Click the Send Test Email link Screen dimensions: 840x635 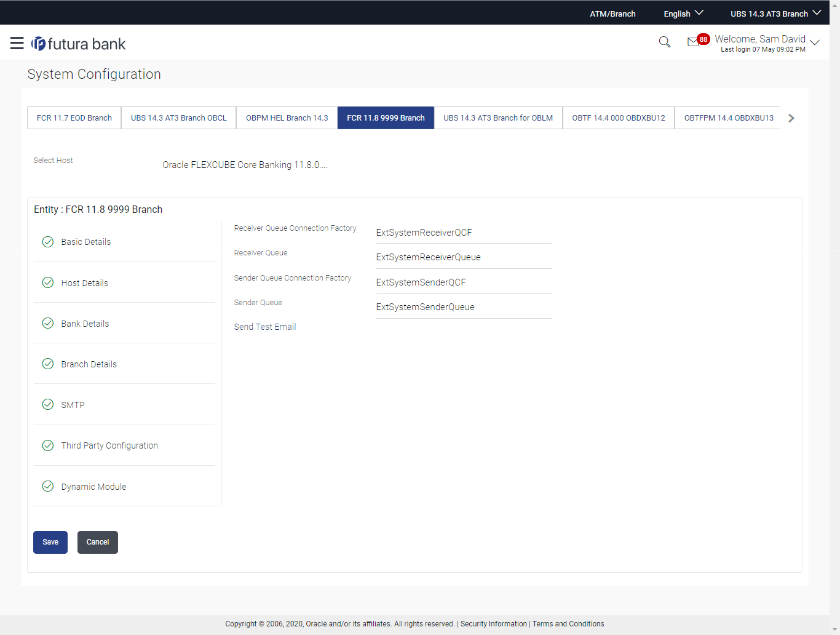[265, 327]
